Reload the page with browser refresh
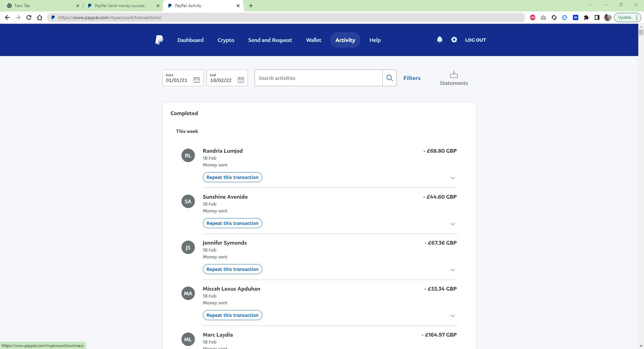 pyautogui.click(x=29, y=17)
